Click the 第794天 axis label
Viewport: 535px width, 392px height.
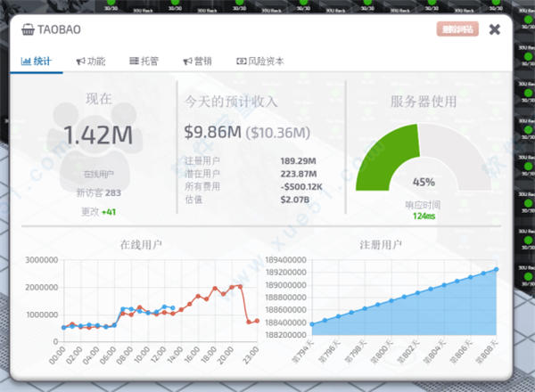tap(302, 352)
